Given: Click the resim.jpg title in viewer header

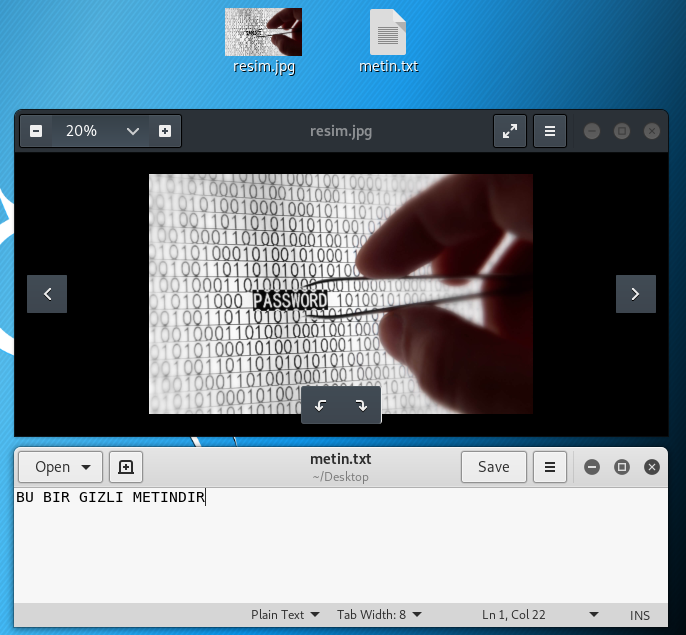Looking at the screenshot, I should tap(341, 131).
